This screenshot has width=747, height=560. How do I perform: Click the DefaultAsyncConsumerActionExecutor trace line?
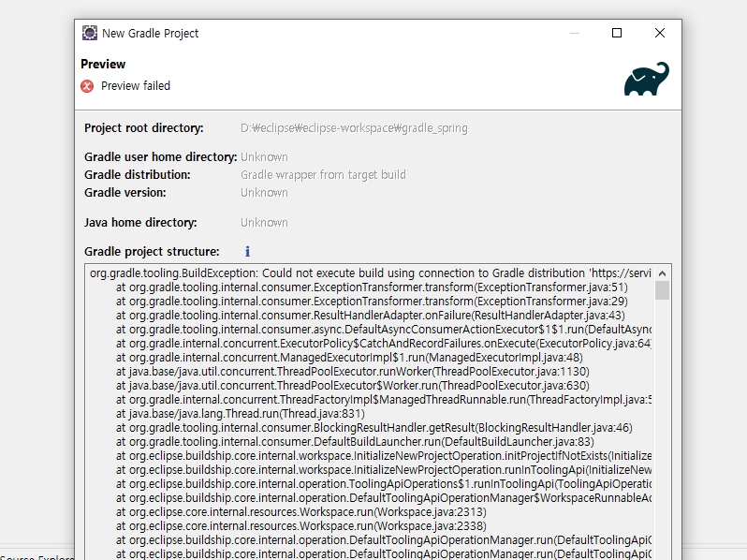[384, 330]
